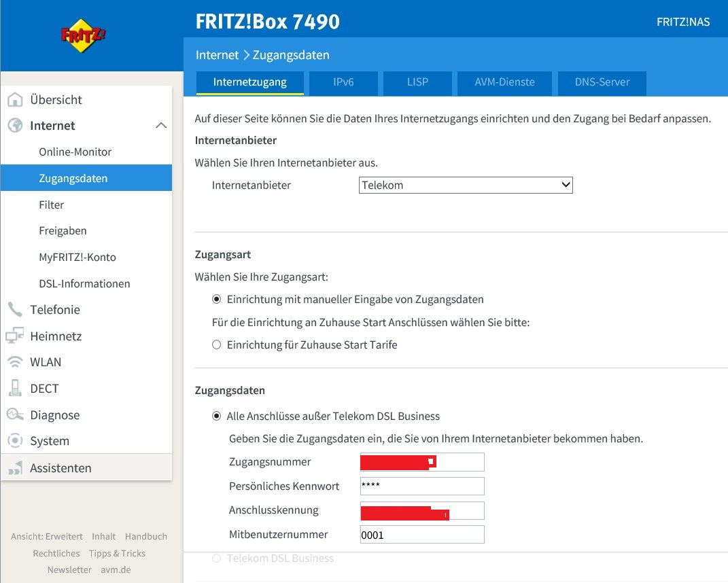Click the Heimnetz computers icon

(x=16, y=336)
